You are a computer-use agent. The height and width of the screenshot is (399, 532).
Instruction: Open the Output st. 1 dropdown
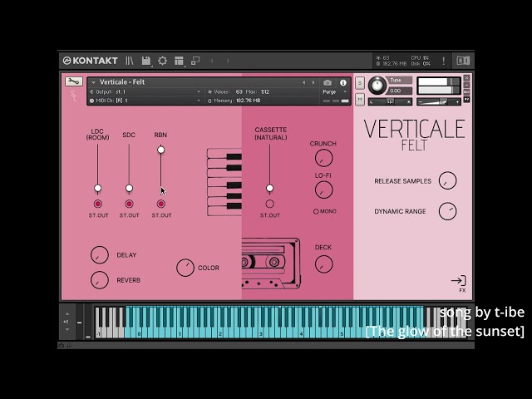pos(145,92)
